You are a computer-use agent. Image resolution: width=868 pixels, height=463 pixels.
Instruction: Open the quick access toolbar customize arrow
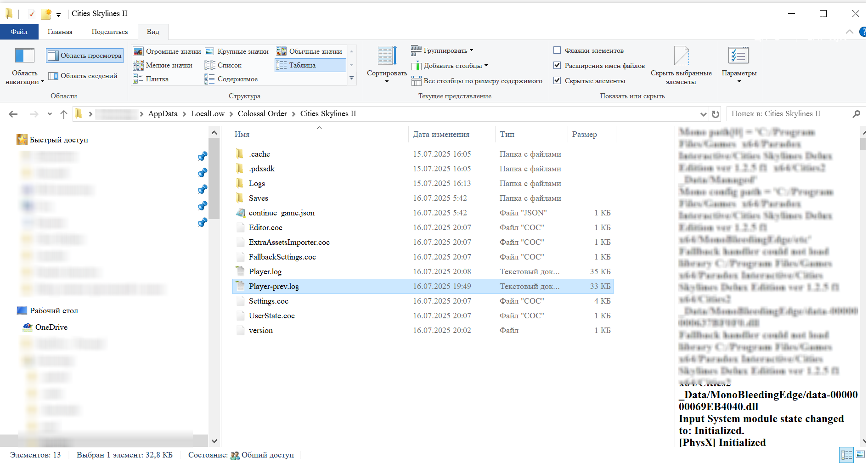[x=59, y=15]
